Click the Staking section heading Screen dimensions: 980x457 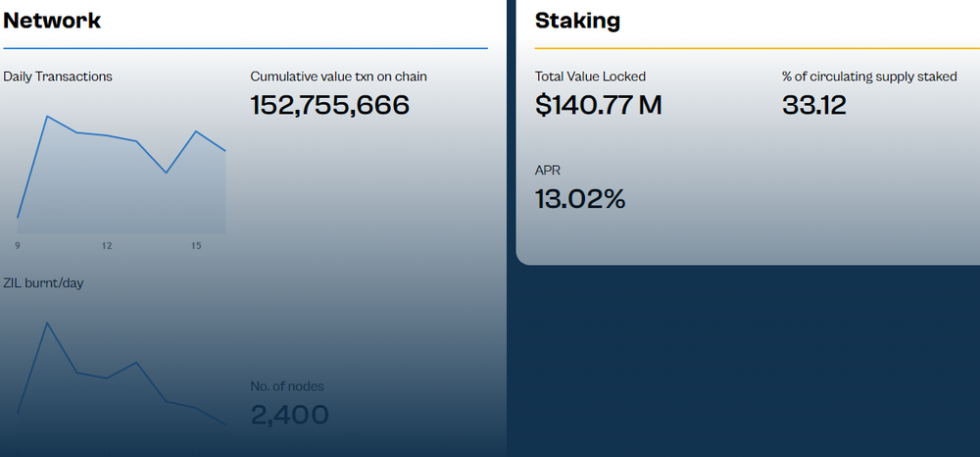(577, 20)
